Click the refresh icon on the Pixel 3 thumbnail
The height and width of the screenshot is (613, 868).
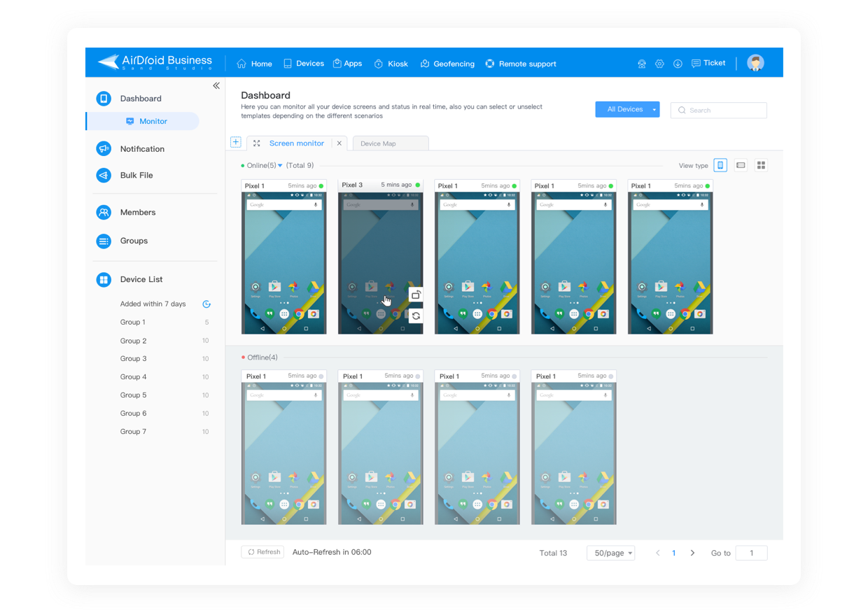pyautogui.click(x=415, y=316)
